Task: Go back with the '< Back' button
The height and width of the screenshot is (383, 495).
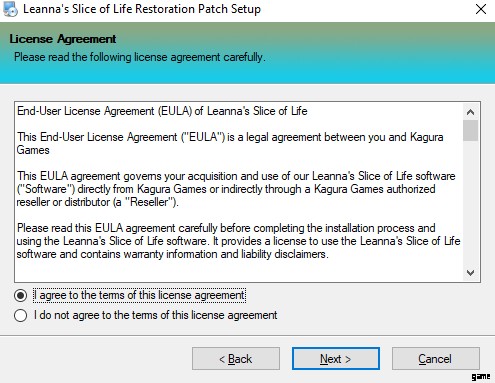Action: click(236, 359)
